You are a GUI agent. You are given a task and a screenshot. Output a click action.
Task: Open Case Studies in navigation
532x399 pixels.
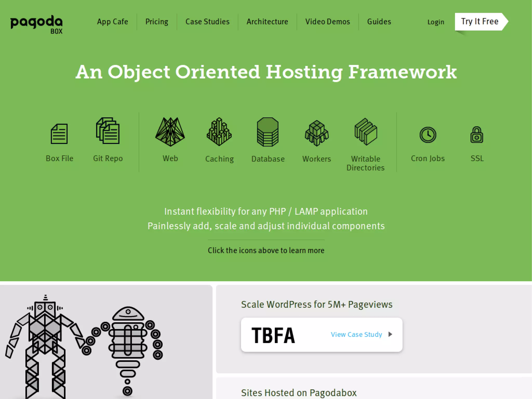207,22
